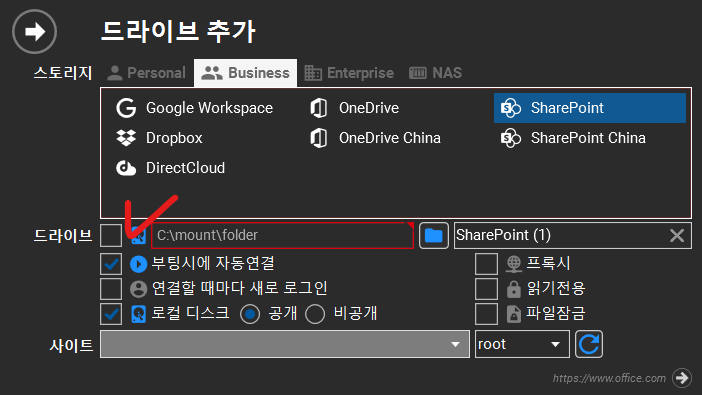Uncheck 부팅시에 자동연결 checkbox
702x395 pixels.
[111, 264]
